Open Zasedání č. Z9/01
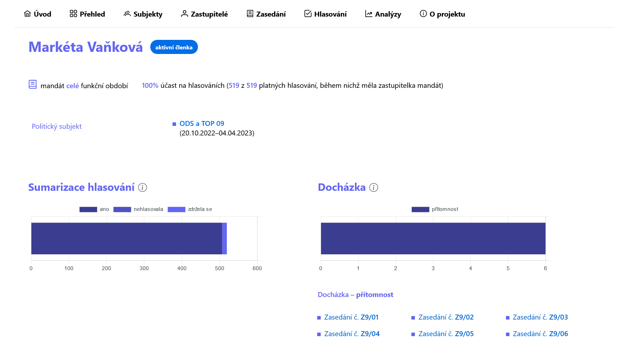The height and width of the screenshot is (364, 628). (x=351, y=317)
